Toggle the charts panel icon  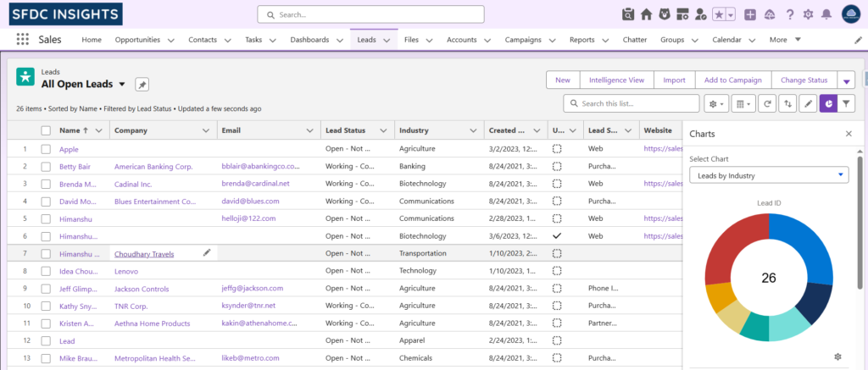[828, 103]
